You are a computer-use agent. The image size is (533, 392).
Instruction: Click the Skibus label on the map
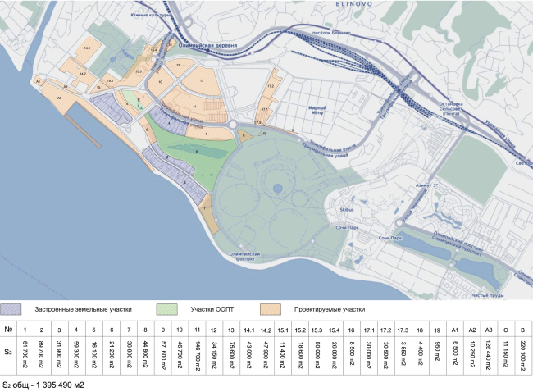pos(346,210)
